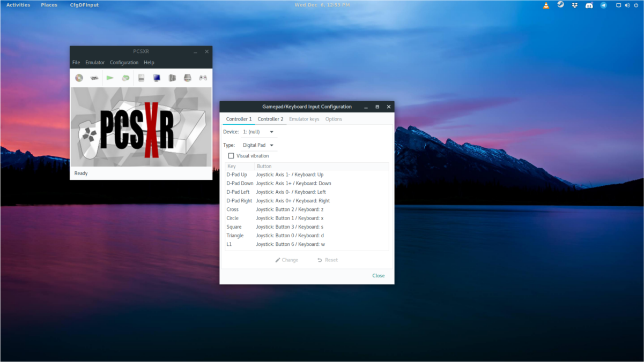Open the Emulator menu in PCSXR
Image resolution: width=644 pixels, height=362 pixels.
coord(95,63)
